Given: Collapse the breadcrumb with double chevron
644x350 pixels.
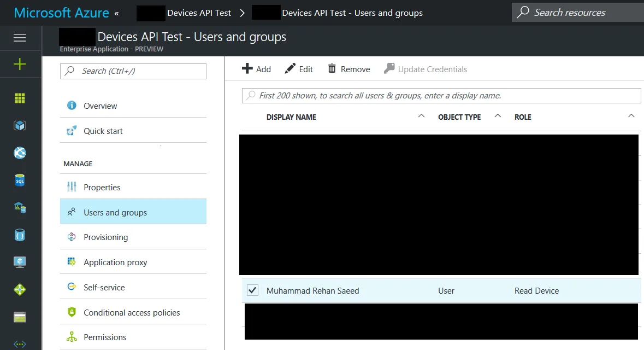Looking at the screenshot, I should pyautogui.click(x=117, y=13).
